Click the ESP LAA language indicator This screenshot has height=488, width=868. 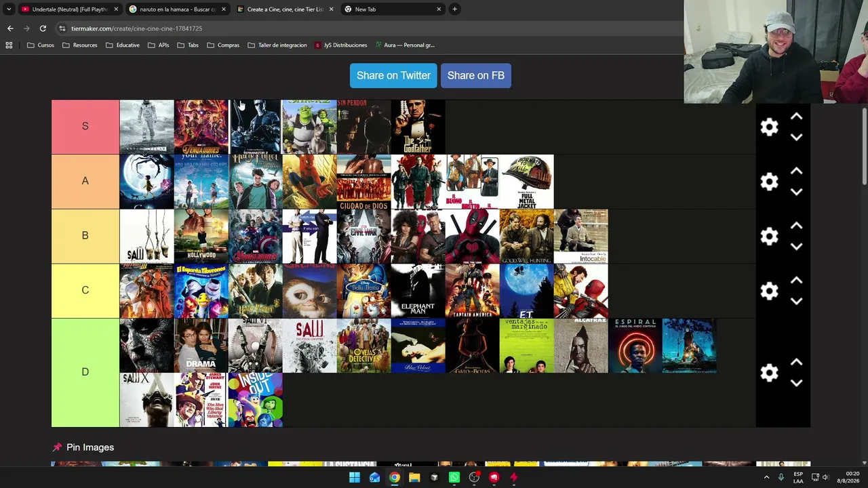(798, 477)
